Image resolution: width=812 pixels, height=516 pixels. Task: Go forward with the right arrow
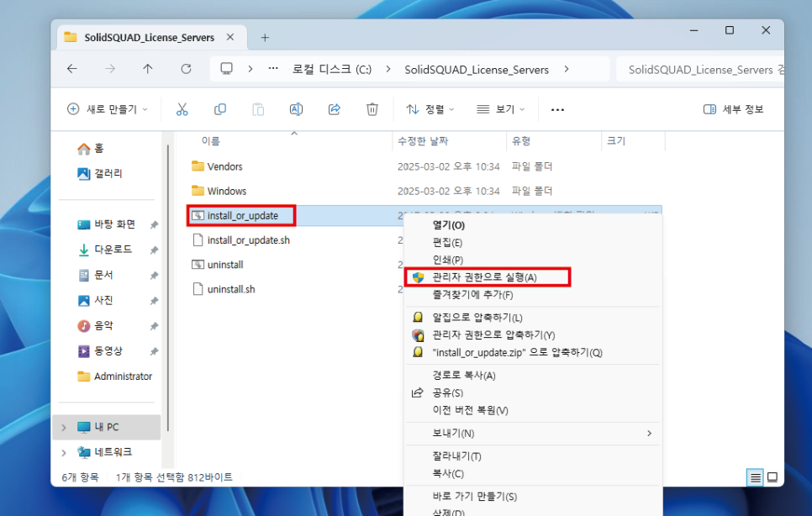(x=110, y=69)
